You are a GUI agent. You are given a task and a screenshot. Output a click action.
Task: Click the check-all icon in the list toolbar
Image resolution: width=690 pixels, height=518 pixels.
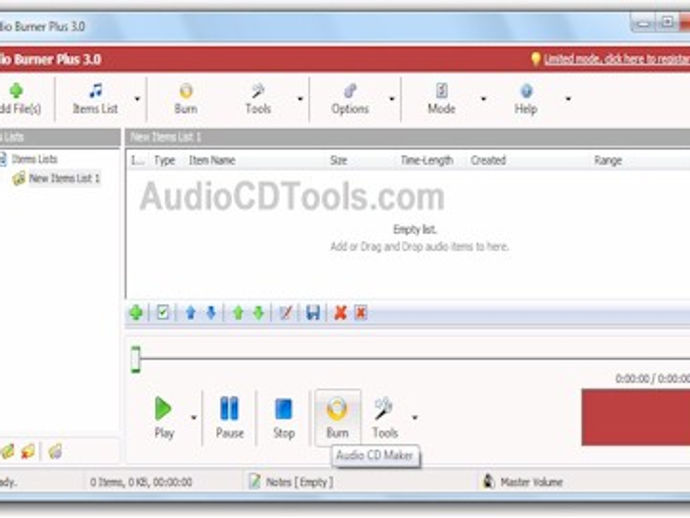(x=163, y=313)
